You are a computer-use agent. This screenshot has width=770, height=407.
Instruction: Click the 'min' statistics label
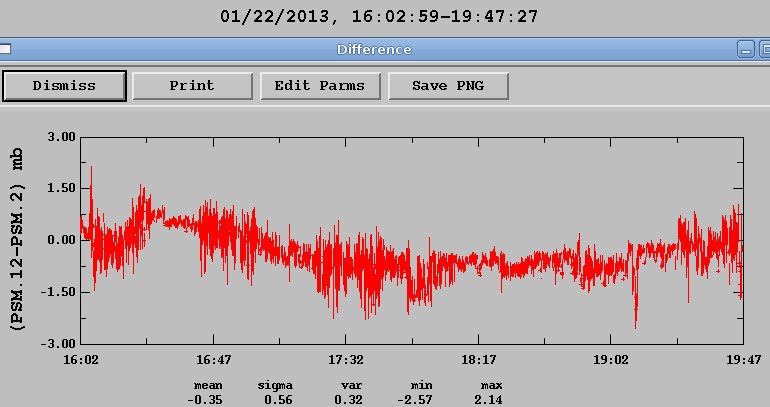[422, 386]
